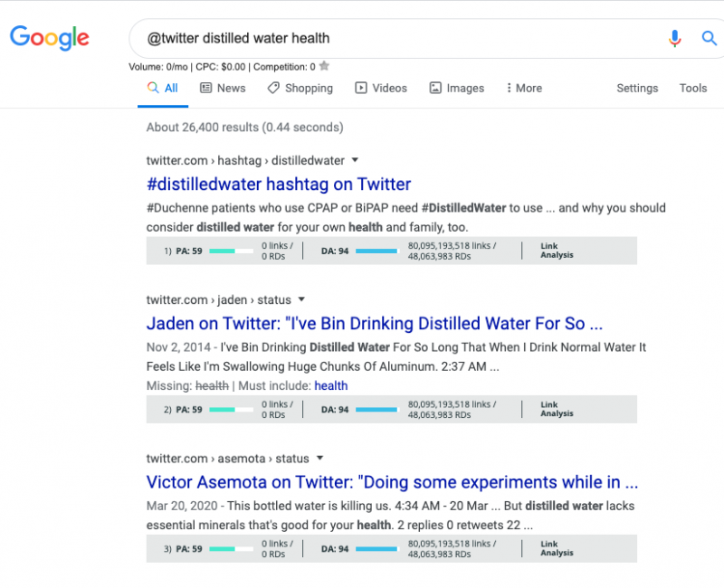Expand dropdown arrow beside hashtag › distilledwater
This screenshot has height=588, width=724.
tap(355, 160)
